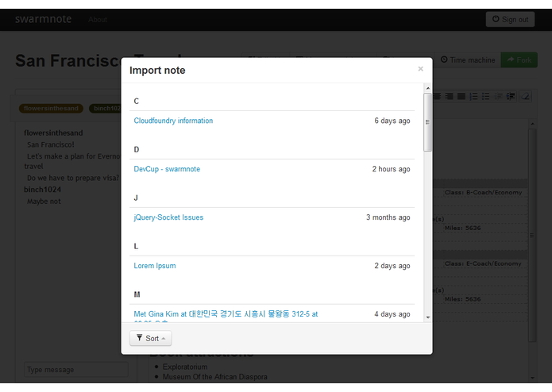Apply justify alignment in editor toolbar
The height and width of the screenshot is (392, 552).
pos(461,96)
